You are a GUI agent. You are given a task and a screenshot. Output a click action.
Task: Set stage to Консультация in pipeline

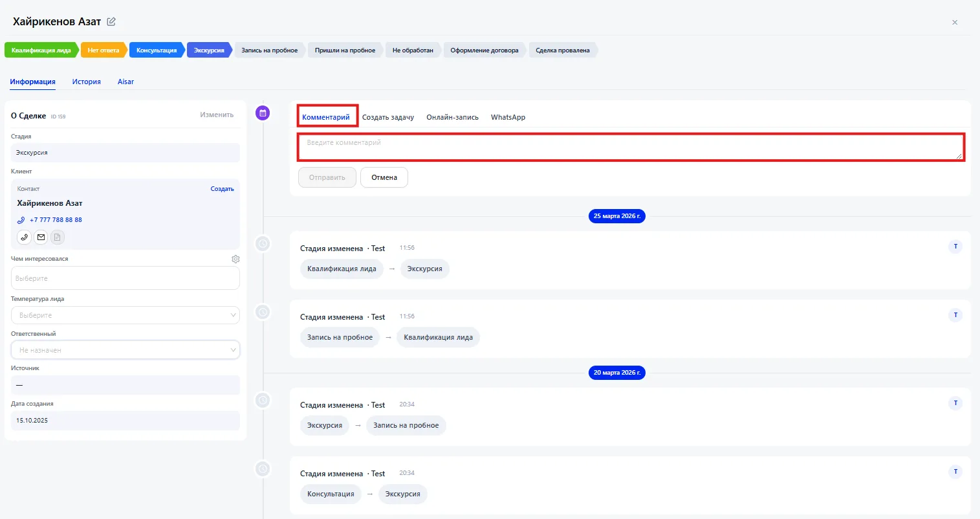157,50
